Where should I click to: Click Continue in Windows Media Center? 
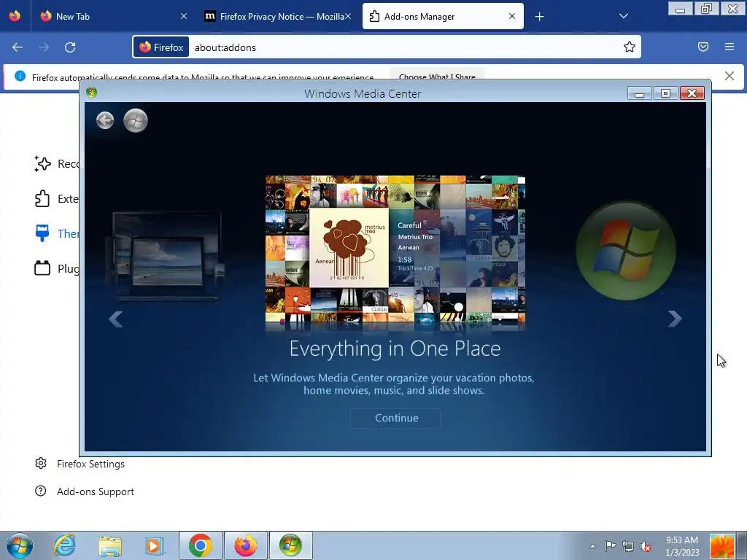(396, 418)
